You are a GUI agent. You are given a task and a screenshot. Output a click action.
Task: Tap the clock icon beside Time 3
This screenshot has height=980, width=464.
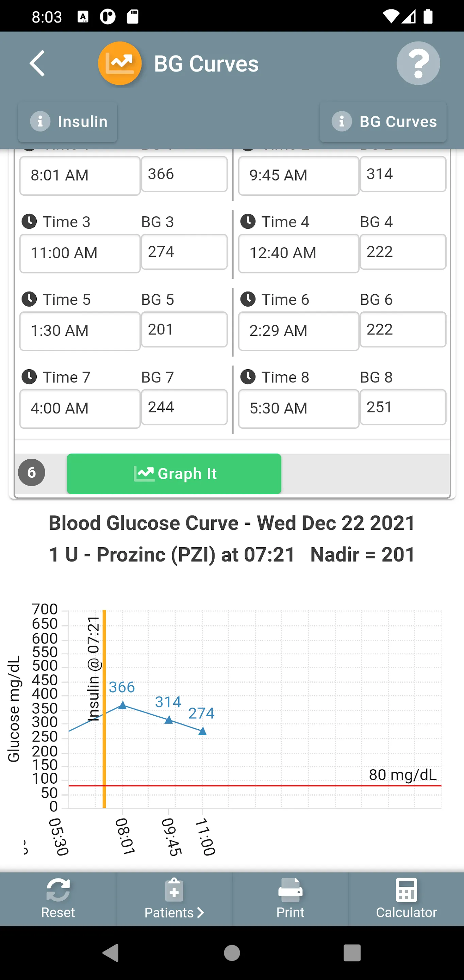click(x=29, y=222)
